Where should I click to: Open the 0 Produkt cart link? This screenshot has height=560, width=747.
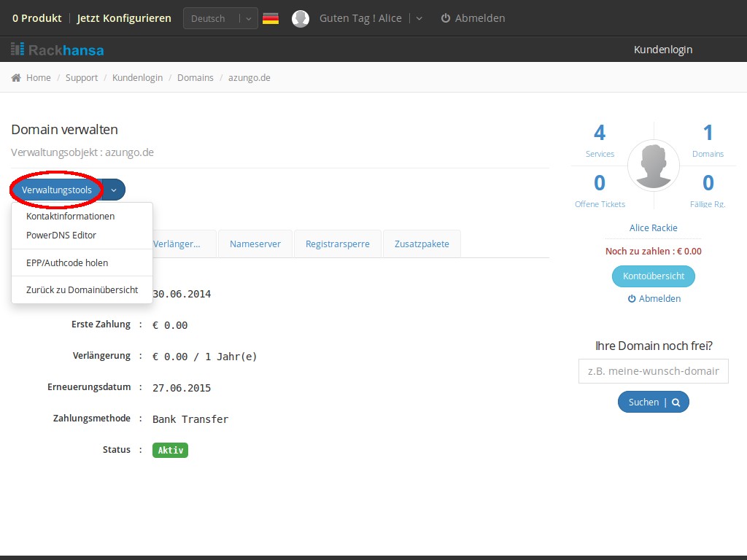pos(36,18)
